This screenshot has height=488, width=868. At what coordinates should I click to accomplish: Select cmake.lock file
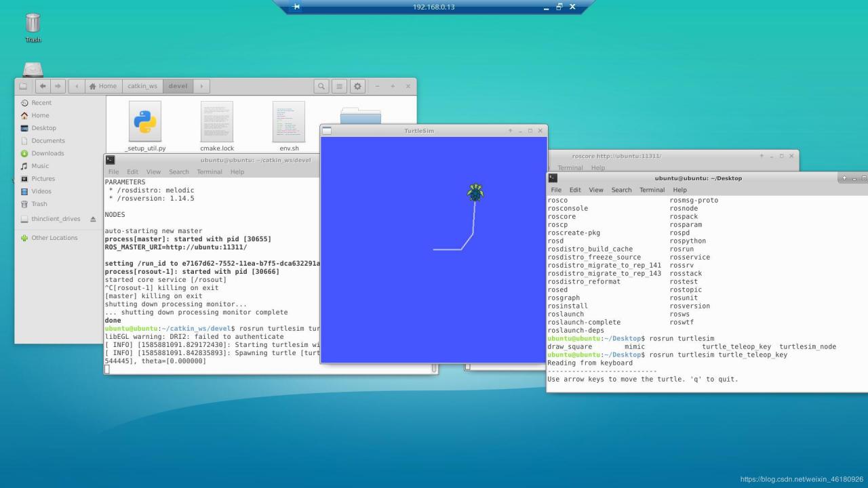point(217,126)
